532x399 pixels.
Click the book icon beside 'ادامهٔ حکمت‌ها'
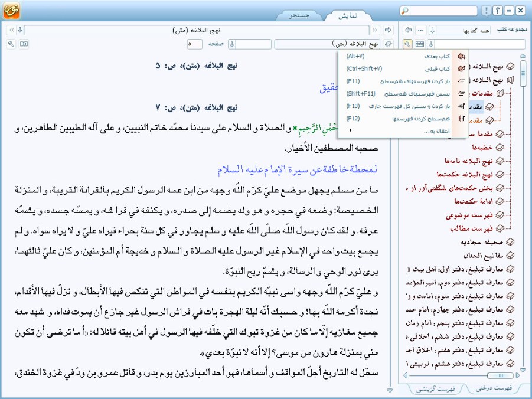pos(500,201)
